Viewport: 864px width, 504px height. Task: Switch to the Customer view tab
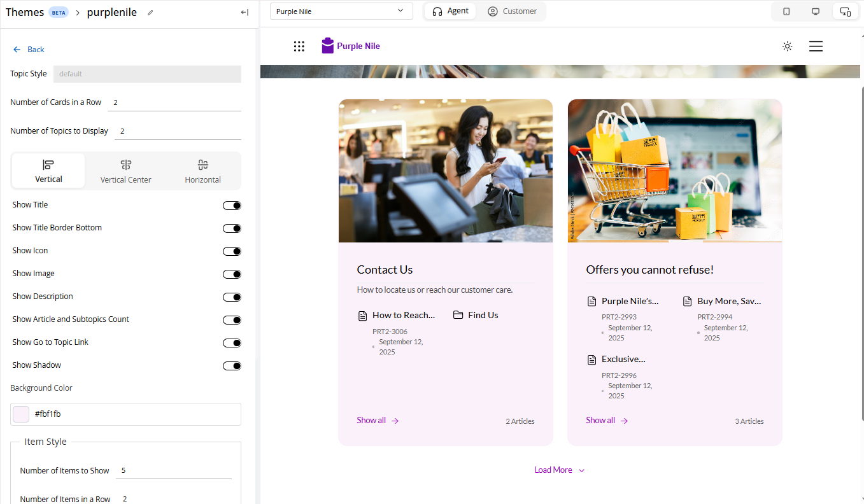coord(512,11)
